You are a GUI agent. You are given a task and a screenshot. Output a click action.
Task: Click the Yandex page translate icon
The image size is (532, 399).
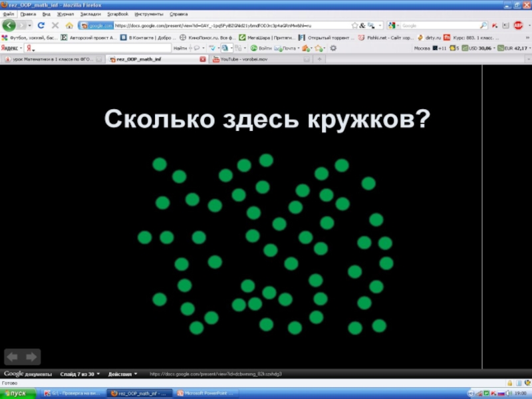click(225, 48)
